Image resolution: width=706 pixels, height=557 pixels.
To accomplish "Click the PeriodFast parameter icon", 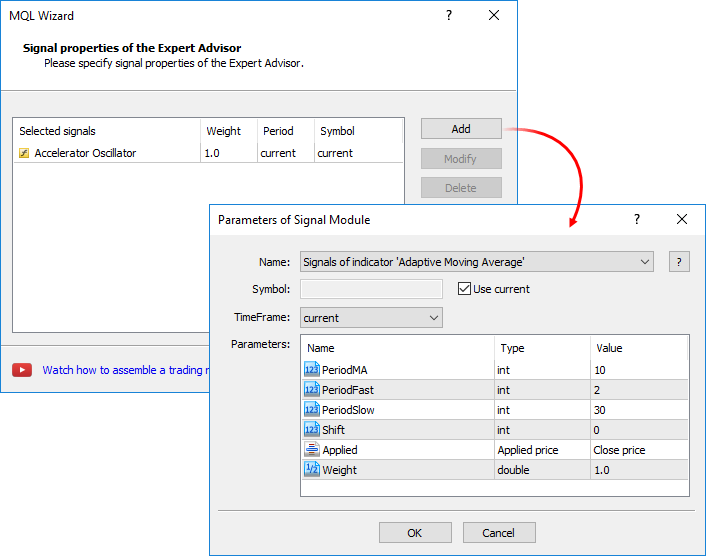I will 311,390.
